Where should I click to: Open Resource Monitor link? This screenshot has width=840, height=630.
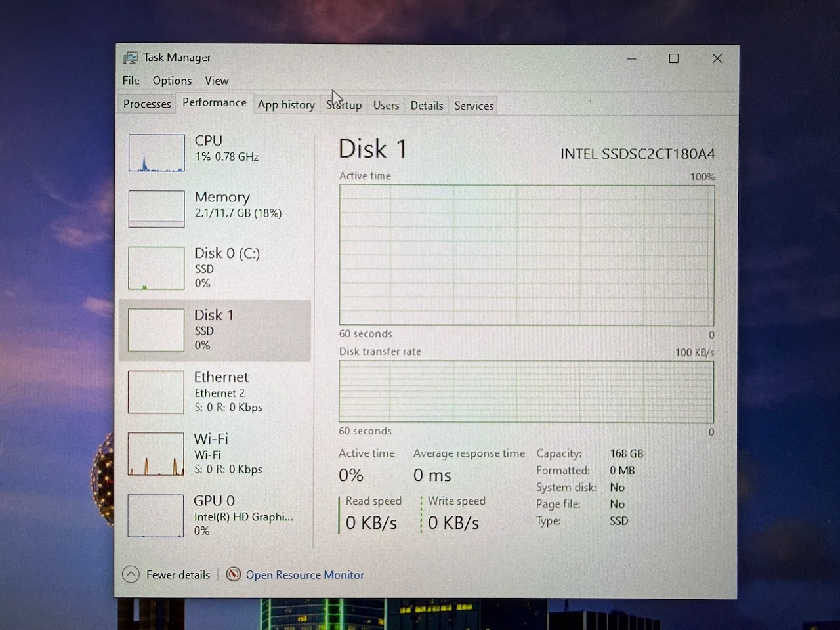[304, 575]
